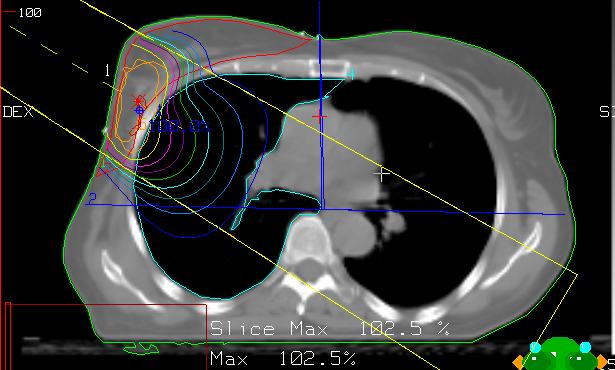The image size is (615, 370).
Task: Select beam label 1 near the breast
Action: 107,71
